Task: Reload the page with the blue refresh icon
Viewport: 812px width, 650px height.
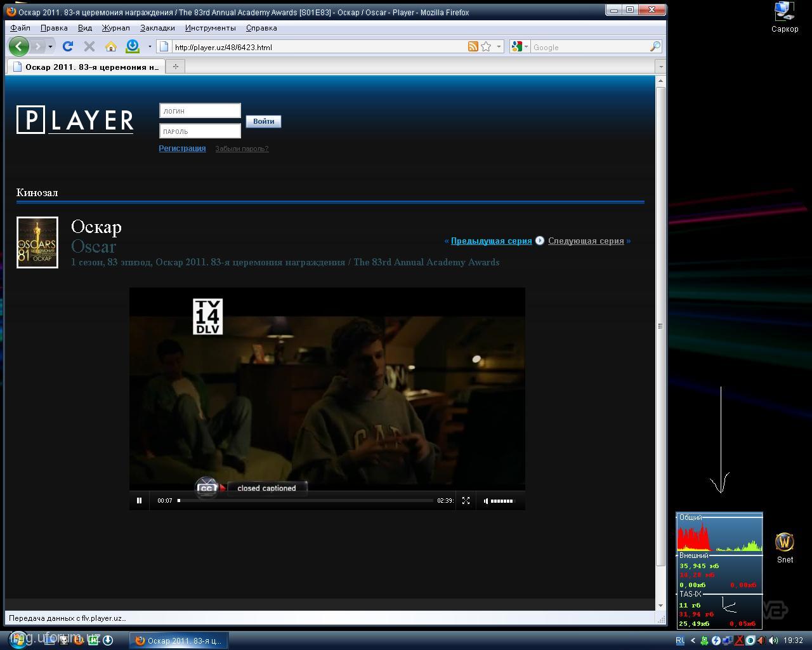Action: click(x=68, y=46)
